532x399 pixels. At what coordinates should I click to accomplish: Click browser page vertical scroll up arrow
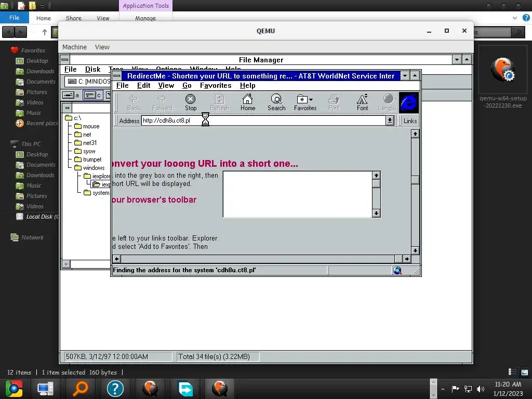point(415,134)
